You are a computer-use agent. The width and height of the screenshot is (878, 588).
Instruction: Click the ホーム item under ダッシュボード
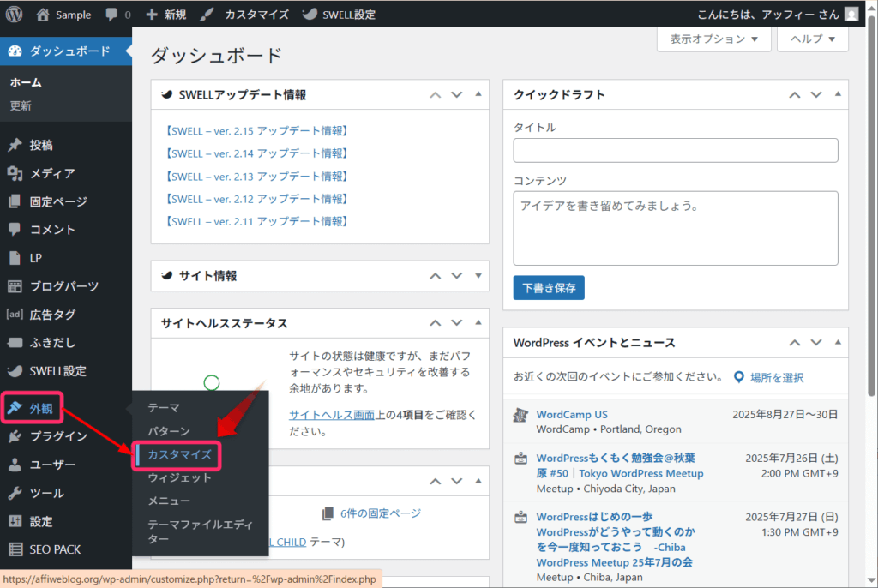coord(26,82)
